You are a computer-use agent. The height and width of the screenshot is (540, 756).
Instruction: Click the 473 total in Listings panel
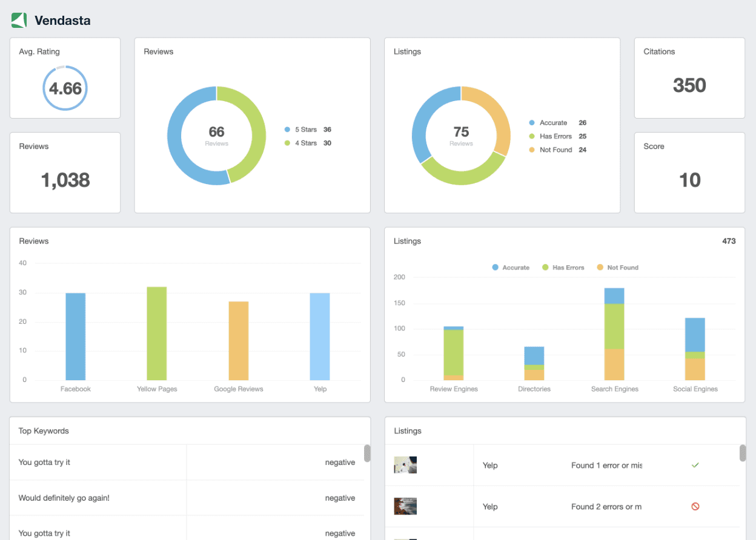tap(729, 241)
